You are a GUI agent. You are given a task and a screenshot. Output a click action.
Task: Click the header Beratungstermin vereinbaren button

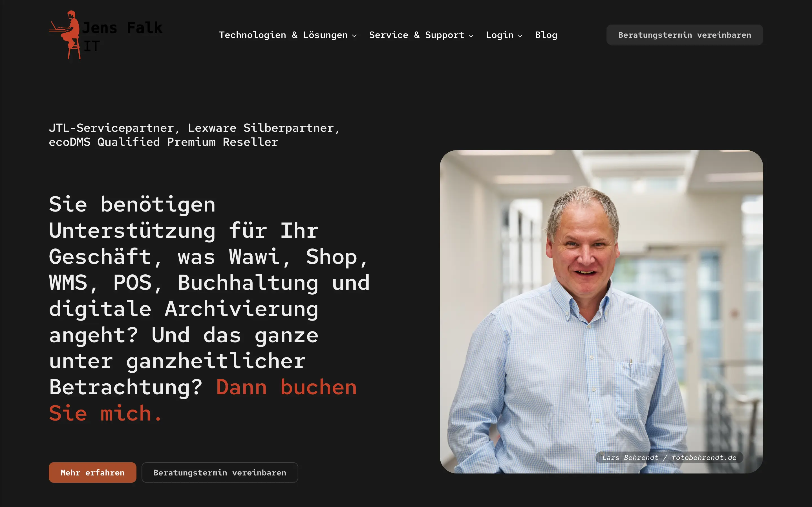pyautogui.click(x=685, y=35)
